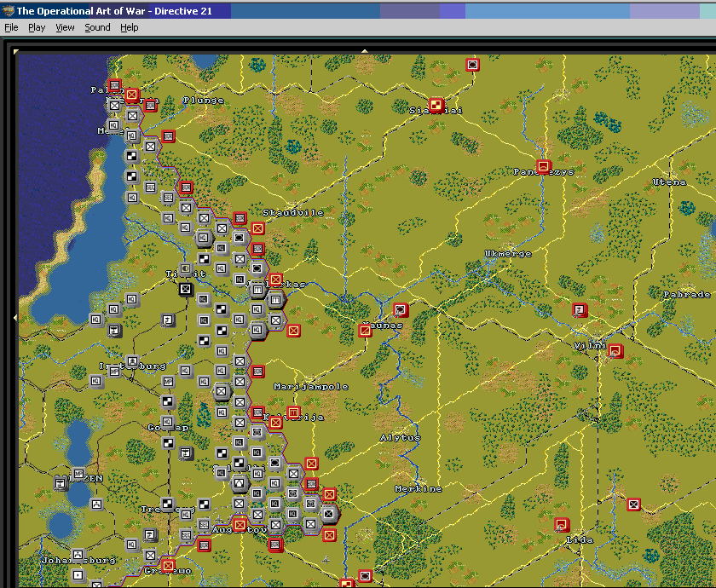The image size is (716, 588).
Task: Click the Lida town label
Action: [x=580, y=540]
